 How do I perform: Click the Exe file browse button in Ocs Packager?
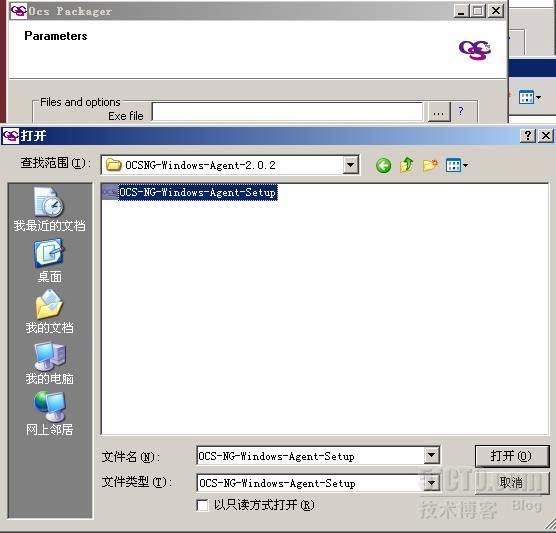click(439, 113)
